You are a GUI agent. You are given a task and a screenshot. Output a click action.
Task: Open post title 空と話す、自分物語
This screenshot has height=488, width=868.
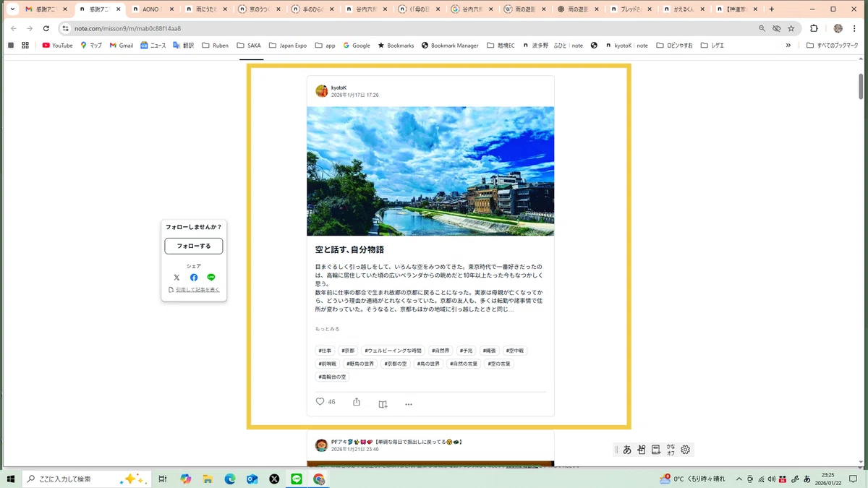349,249
